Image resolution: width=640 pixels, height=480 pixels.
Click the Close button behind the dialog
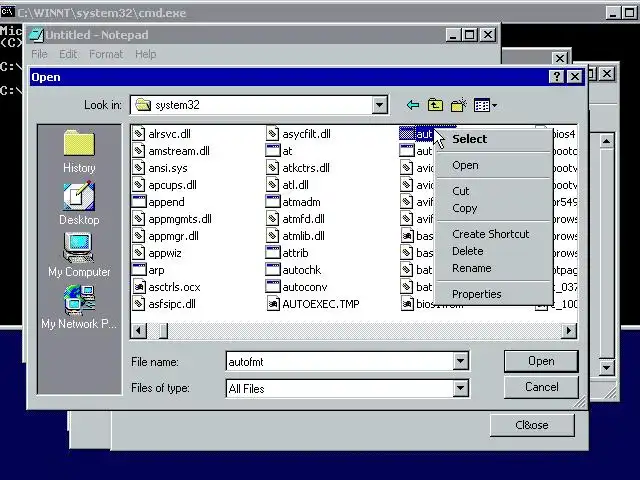[532, 425]
